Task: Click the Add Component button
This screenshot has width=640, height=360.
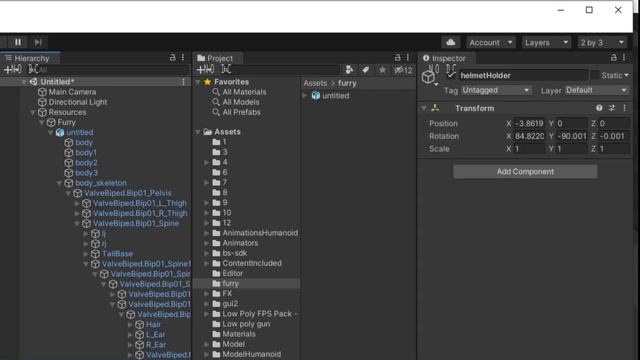Action: pos(525,172)
